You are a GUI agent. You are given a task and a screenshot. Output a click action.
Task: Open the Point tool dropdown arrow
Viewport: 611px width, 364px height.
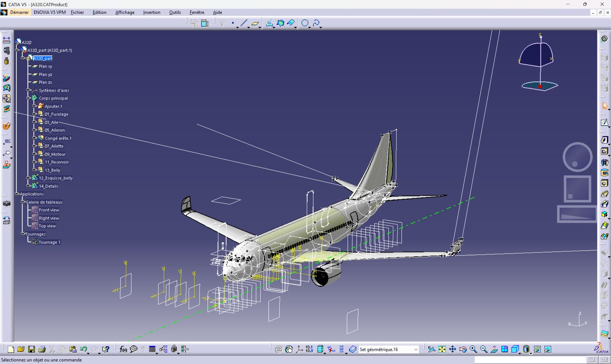click(x=238, y=27)
